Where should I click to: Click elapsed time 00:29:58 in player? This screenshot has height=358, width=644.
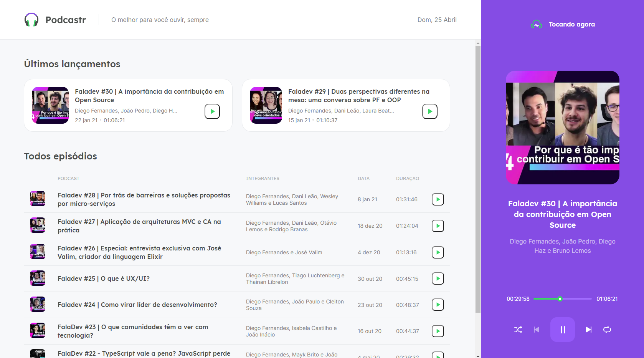coord(518,299)
